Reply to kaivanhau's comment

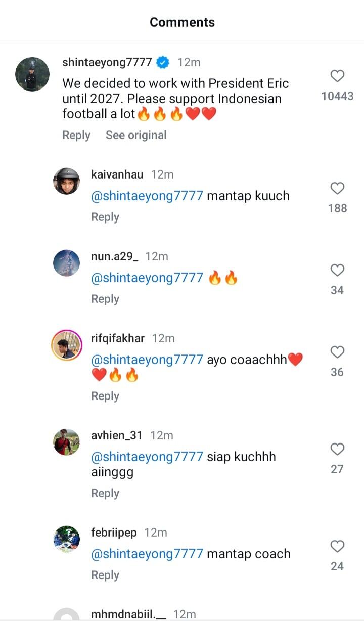click(105, 217)
